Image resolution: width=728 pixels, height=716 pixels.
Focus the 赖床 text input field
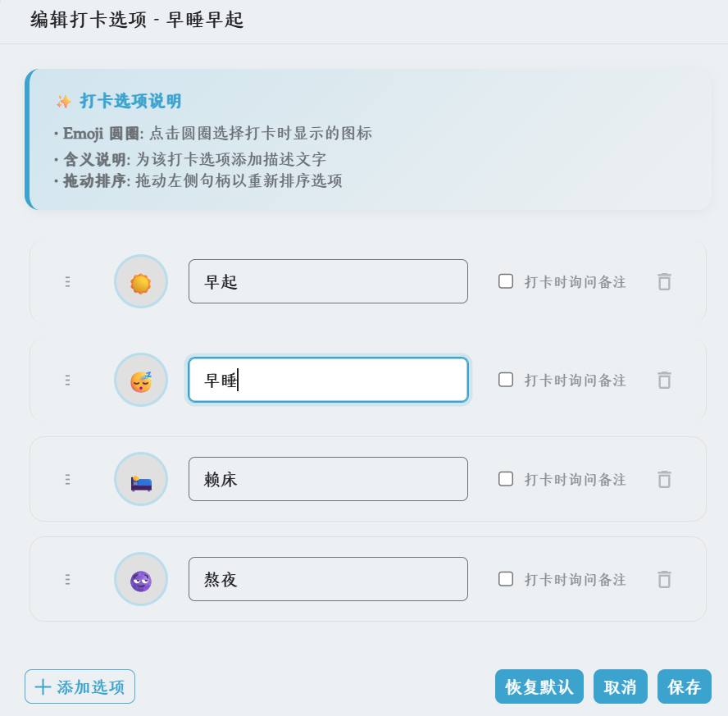(328, 479)
